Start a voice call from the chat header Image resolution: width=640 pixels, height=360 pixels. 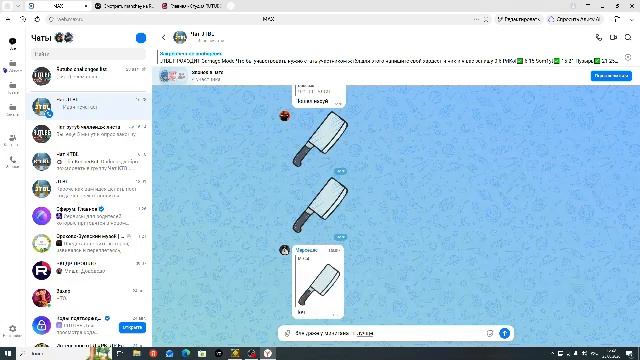[599, 38]
